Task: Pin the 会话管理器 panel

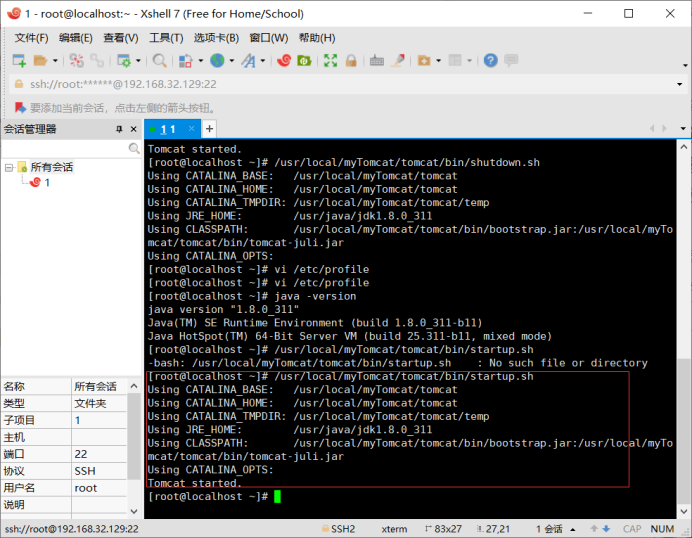Action: click(x=119, y=129)
